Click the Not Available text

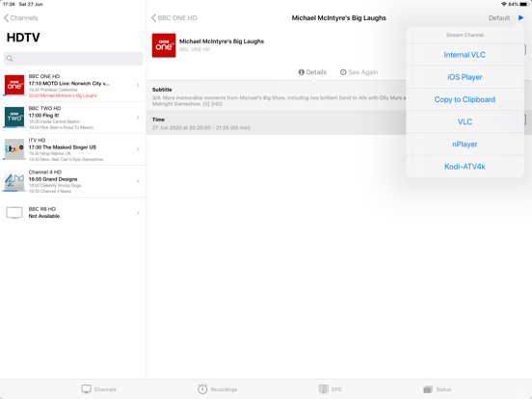(44, 216)
